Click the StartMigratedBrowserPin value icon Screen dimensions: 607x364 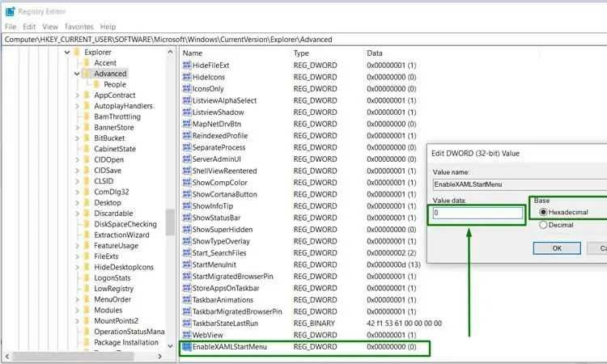(187, 276)
